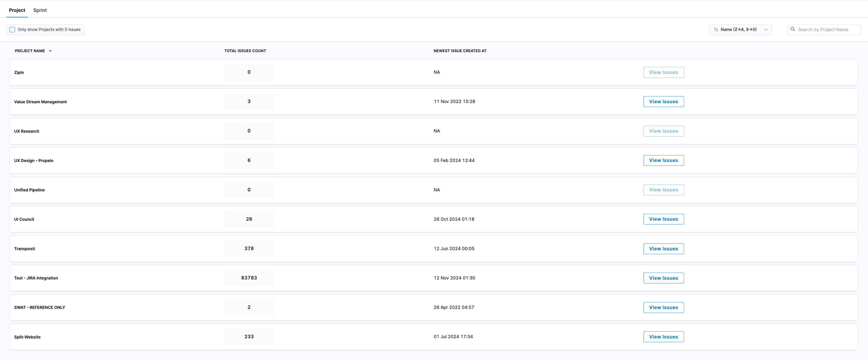Click the search magnifier icon

tap(793, 29)
